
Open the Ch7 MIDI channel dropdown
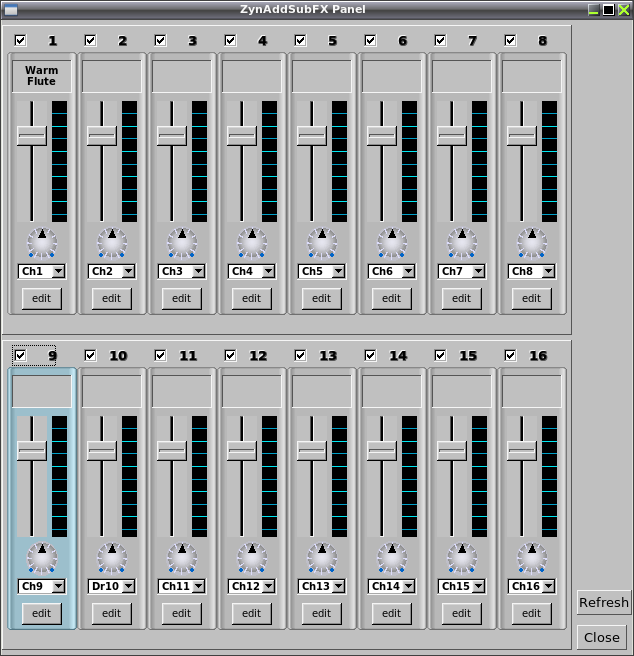click(462, 271)
